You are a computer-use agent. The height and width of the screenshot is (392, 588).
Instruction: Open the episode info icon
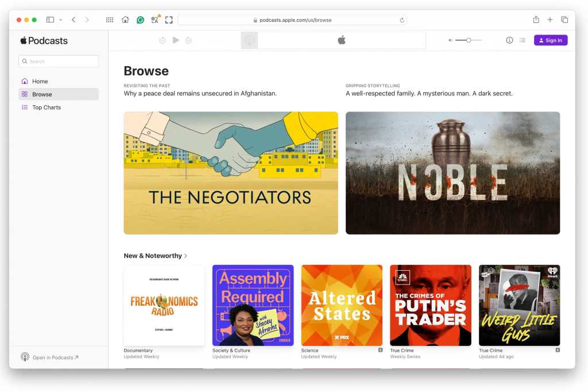pos(509,40)
